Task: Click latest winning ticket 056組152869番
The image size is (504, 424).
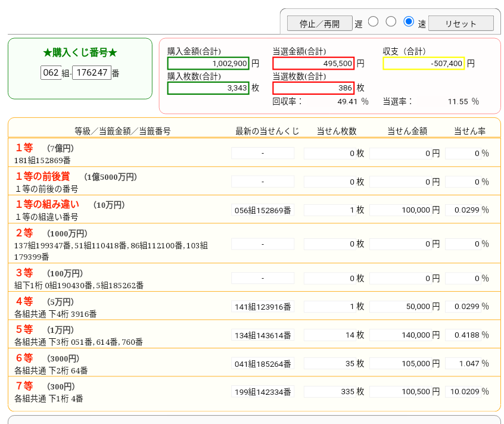Action: [263, 210]
